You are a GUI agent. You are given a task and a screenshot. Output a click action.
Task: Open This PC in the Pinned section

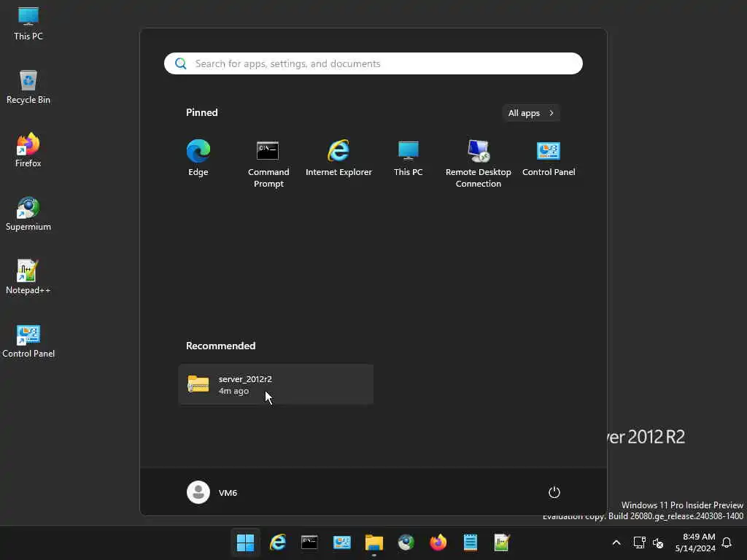(409, 158)
